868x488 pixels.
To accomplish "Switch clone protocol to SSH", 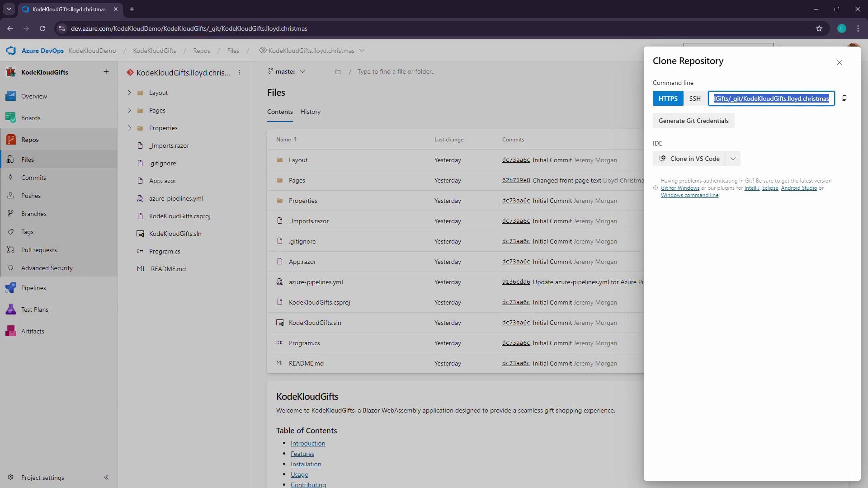I will (695, 99).
